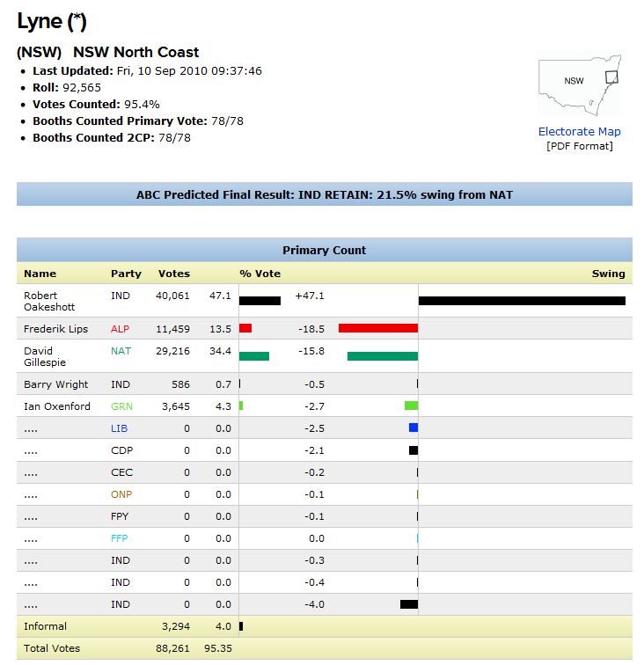Open the FFP party link

coord(120,538)
